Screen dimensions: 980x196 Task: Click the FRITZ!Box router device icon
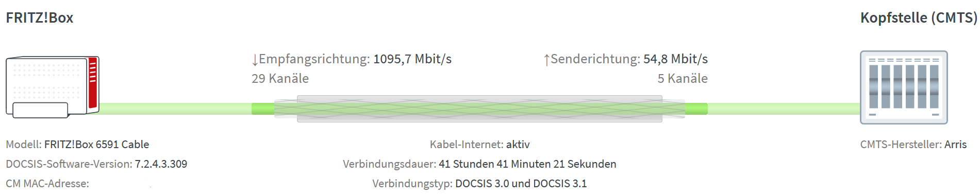coord(53,87)
